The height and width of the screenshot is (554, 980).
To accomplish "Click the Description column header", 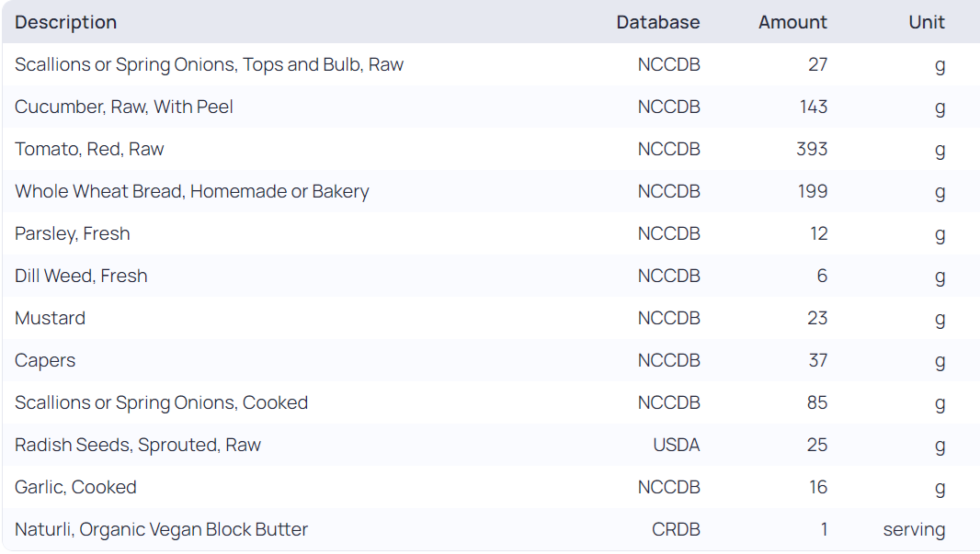I will [x=66, y=22].
